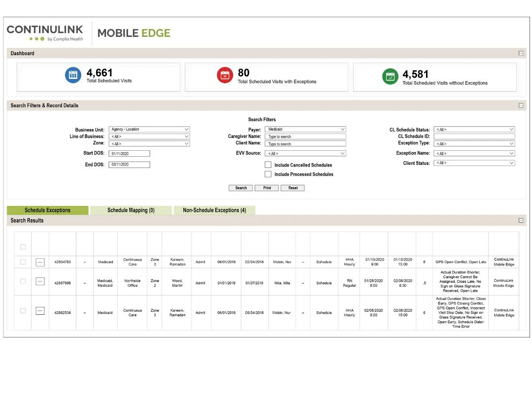Click the CL Schedule ID field
Viewport: 532px width, 399px height.
pyautogui.click(x=474, y=136)
